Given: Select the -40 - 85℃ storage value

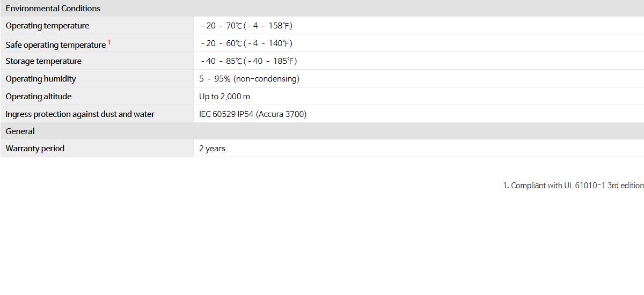Looking at the screenshot, I should [x=248, y=61].
